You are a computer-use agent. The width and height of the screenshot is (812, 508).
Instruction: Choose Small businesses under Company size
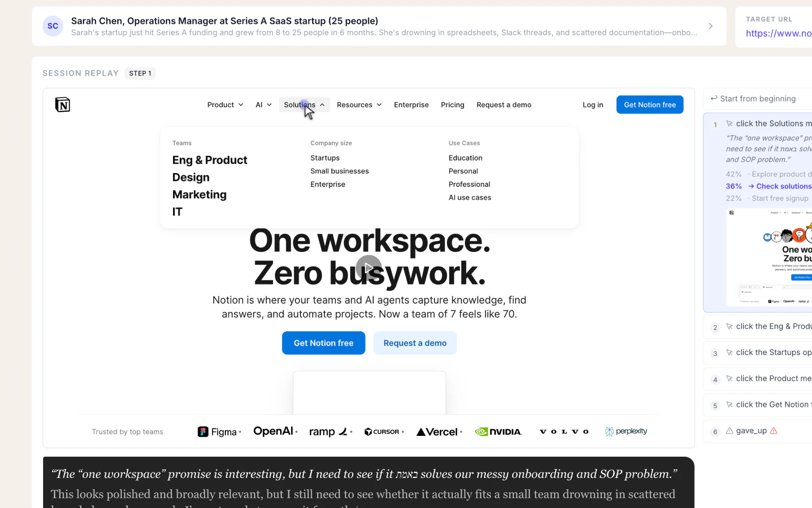(340, 171)
